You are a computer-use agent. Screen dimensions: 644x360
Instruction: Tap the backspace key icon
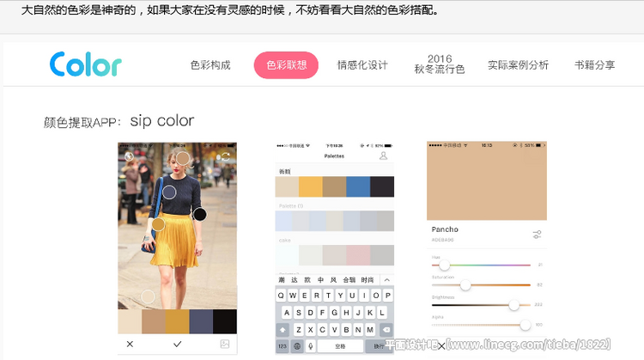[386, 330]
